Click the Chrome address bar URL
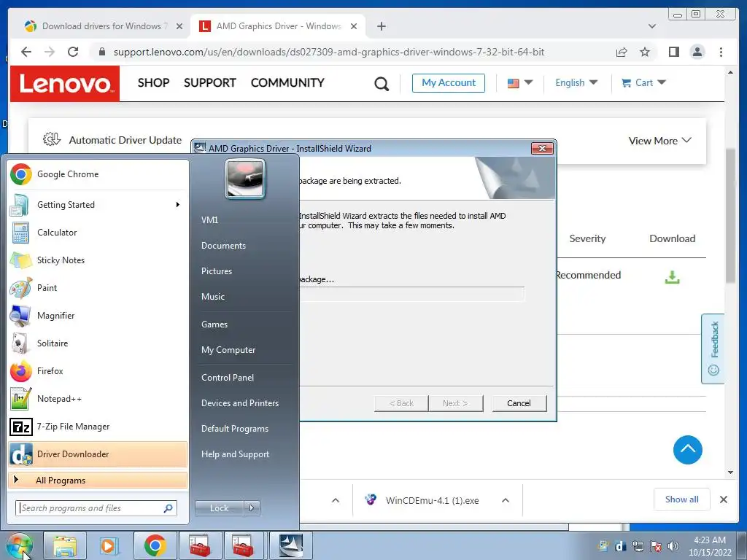 (x=329, y=52)
